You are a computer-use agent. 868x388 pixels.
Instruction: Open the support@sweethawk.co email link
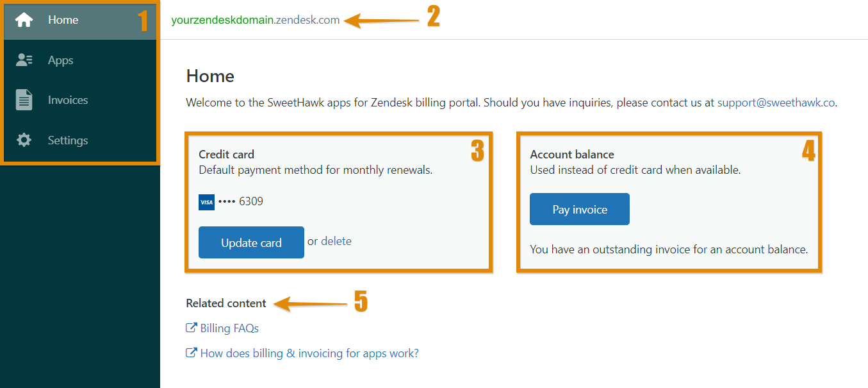tap(776, 102)
